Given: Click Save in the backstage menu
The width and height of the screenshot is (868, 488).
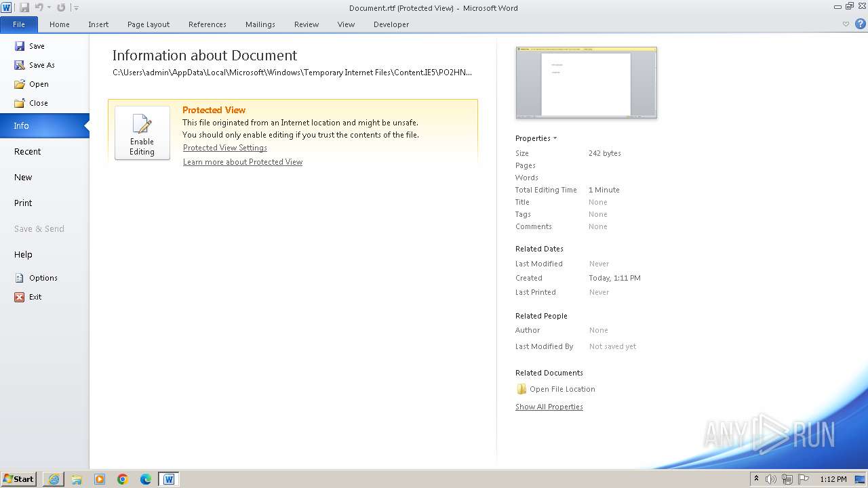Looking at the screenshot, I should tap(30, 46).
